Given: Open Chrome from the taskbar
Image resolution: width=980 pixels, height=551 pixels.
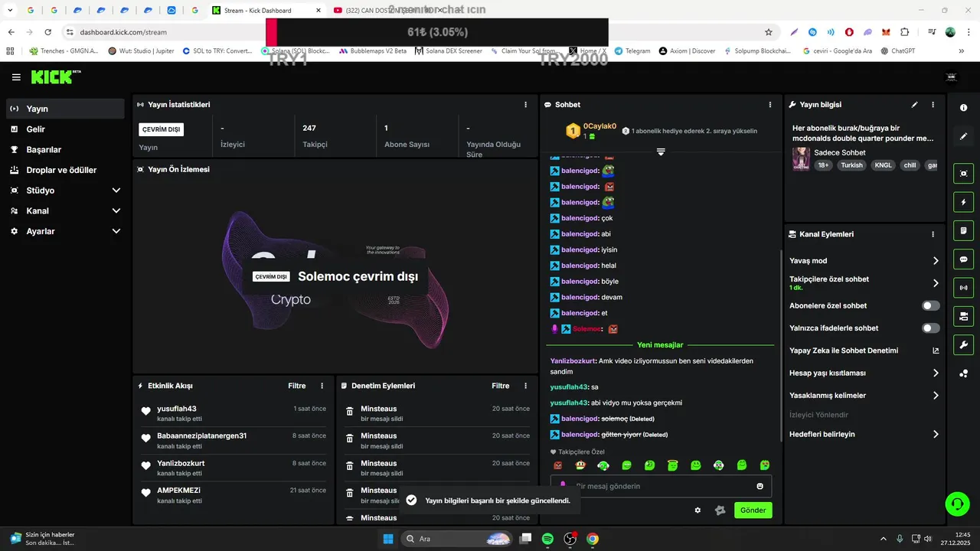Looking at the screenshot, I should (593, 539).
